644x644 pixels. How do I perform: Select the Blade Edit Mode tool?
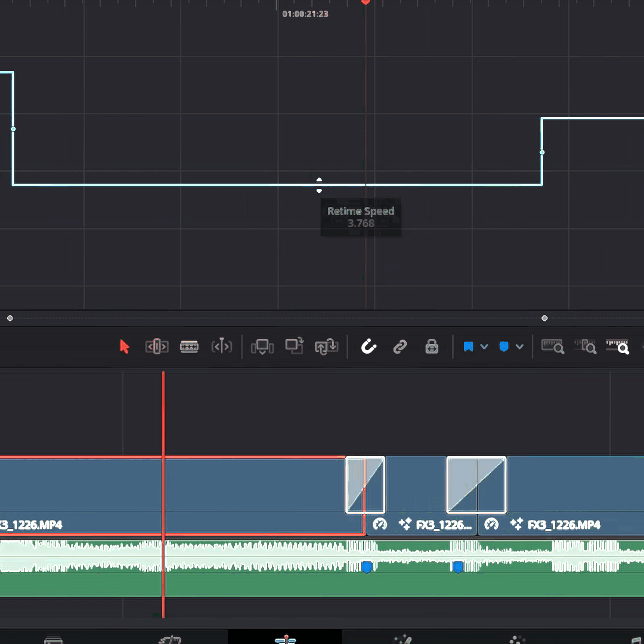click(x=221, y=346)
